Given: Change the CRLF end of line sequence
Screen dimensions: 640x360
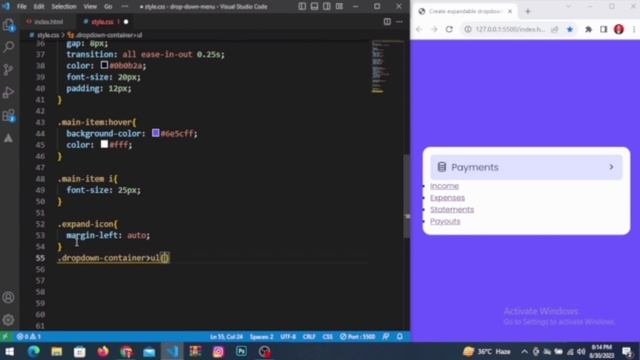Looking at the screenshot, I should [309, 337].
